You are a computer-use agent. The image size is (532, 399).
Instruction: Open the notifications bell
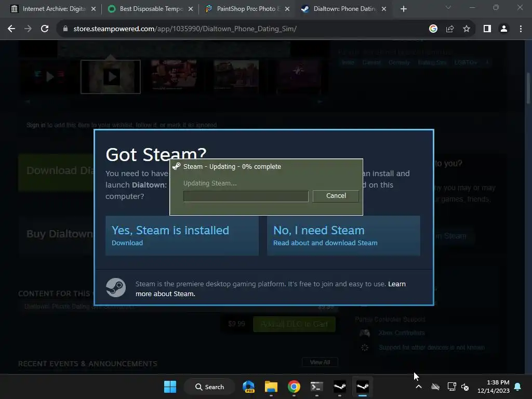[x=518, y=387]
